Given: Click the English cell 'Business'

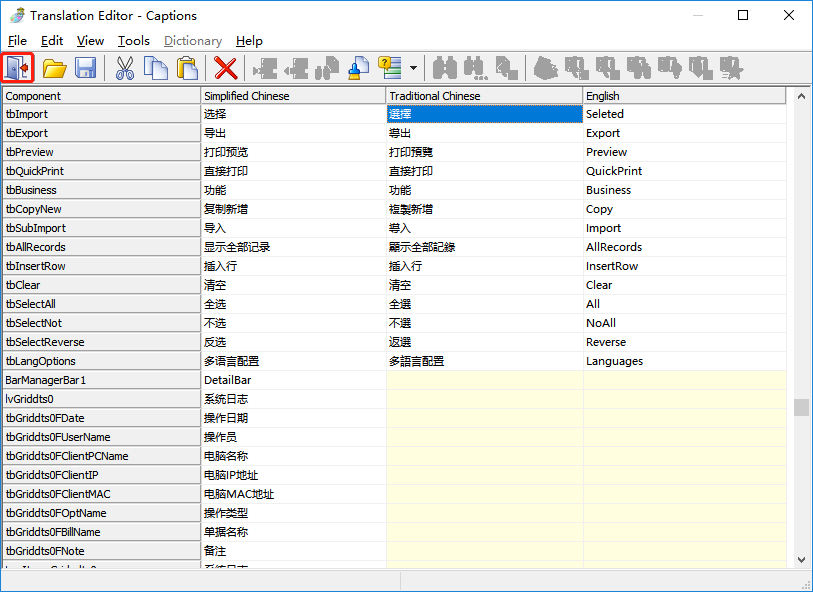Looking at the screenshot, I should pos(684,190).
